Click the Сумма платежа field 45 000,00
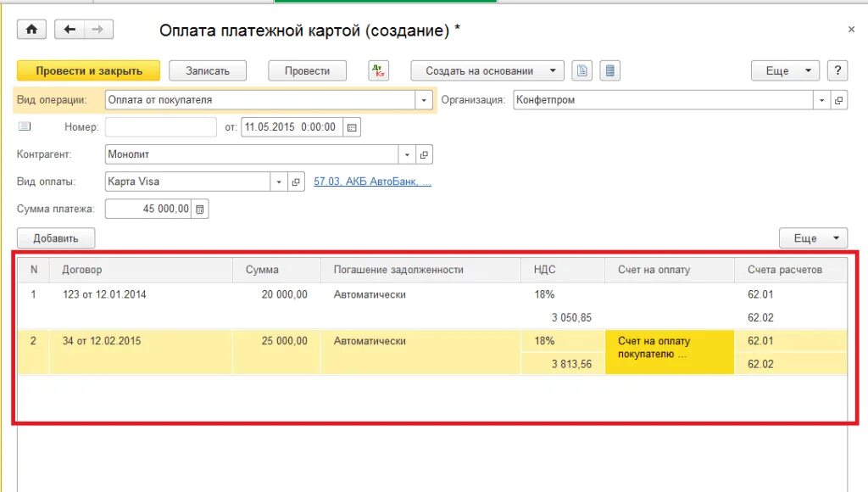868x492 pixels. (148, 209)
